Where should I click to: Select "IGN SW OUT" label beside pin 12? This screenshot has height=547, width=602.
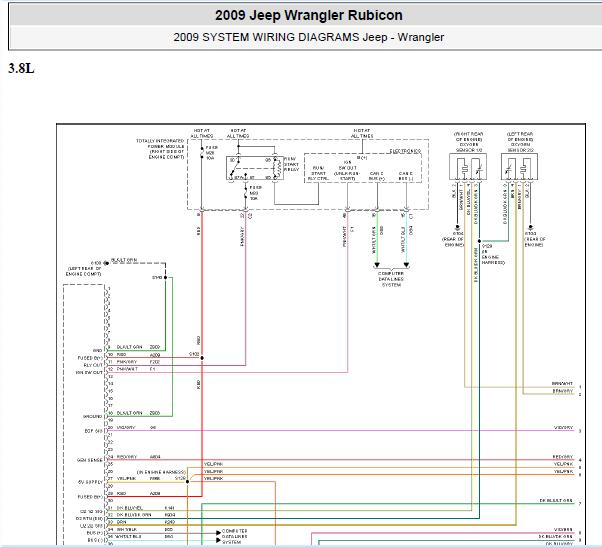(89, 372)
